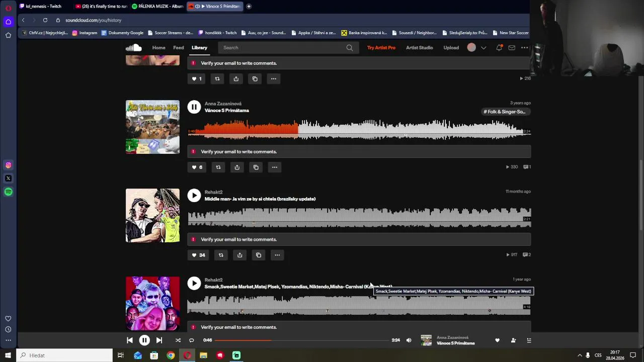Repost the top track with 216 plays
This screenshot has height=362, width=644.
click(x=217, y=78)
